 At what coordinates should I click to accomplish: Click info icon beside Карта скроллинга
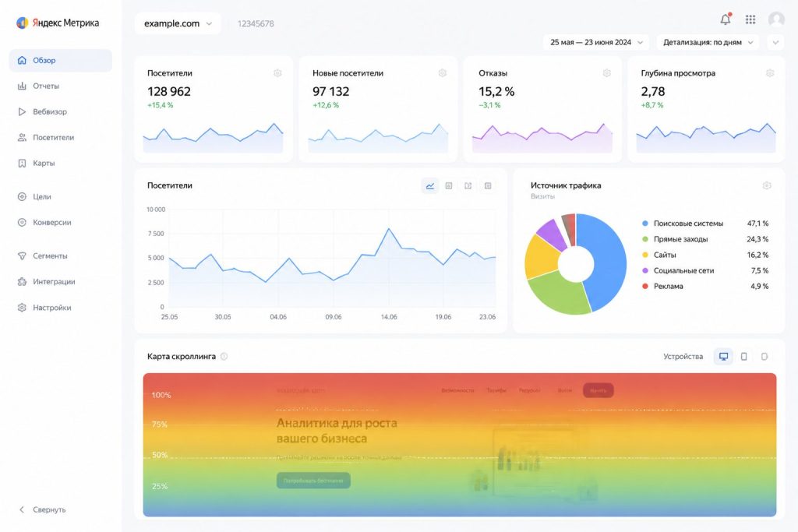(224, 357)
